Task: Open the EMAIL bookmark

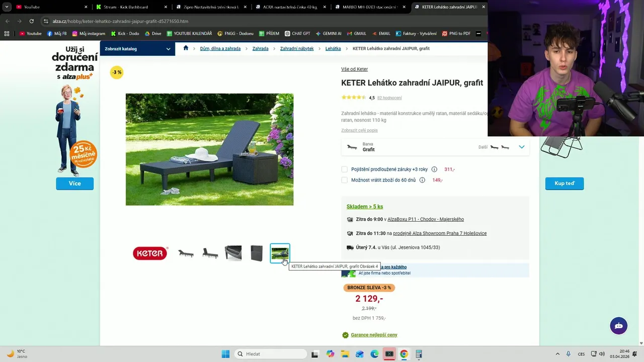Action: point(380,34)
